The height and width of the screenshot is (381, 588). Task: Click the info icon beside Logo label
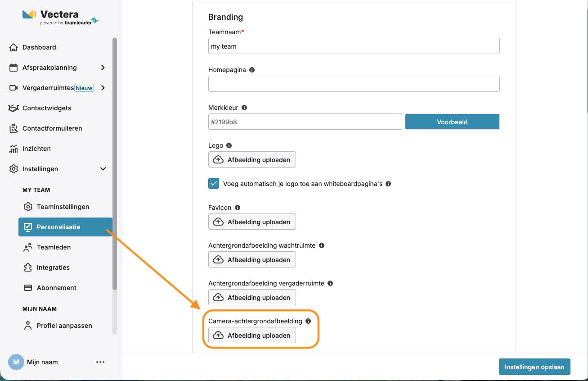click(229, 145)
